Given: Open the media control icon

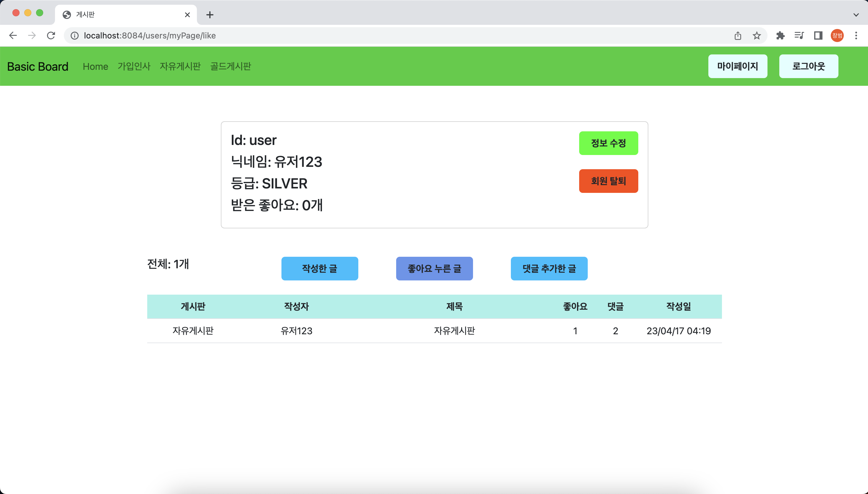Looking at the screenshot, I should [799, 35].
